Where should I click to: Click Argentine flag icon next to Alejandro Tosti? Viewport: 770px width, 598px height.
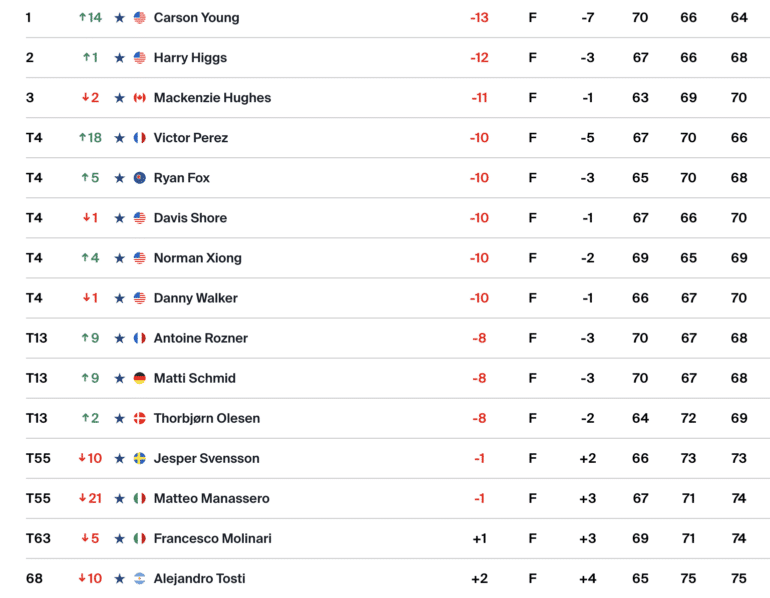pos(139,579)
